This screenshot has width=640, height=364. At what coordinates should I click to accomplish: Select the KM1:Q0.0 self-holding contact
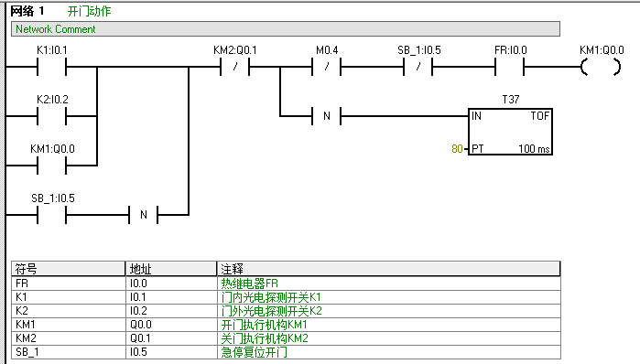click(52, 166)
